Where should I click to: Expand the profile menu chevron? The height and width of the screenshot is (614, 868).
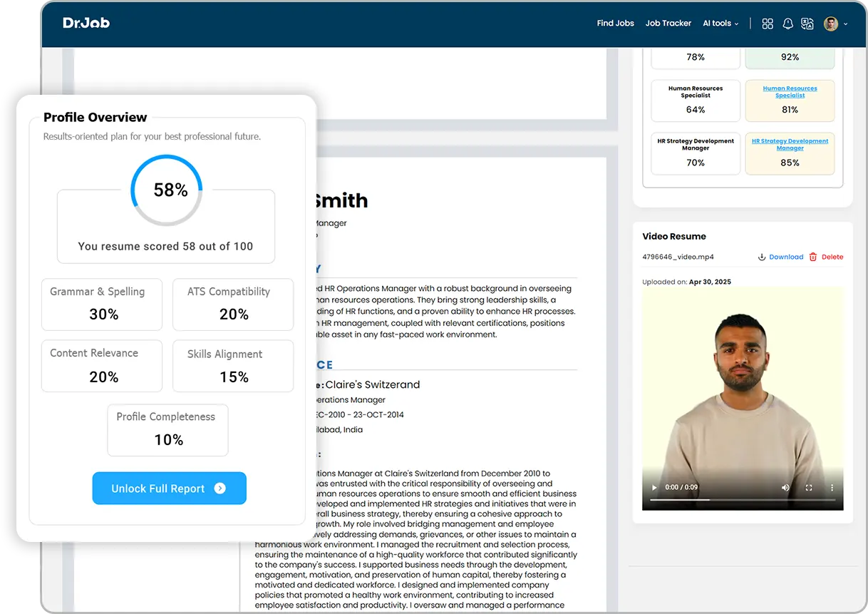(845, 24)
